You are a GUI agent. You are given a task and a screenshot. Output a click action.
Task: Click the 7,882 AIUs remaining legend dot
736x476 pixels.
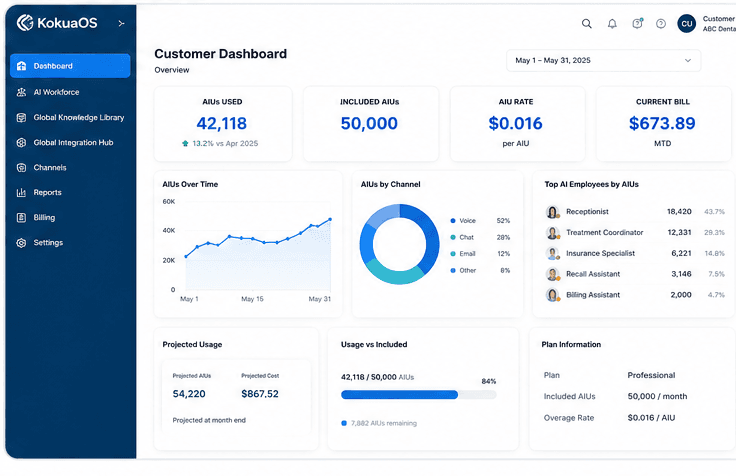point(344,423)
